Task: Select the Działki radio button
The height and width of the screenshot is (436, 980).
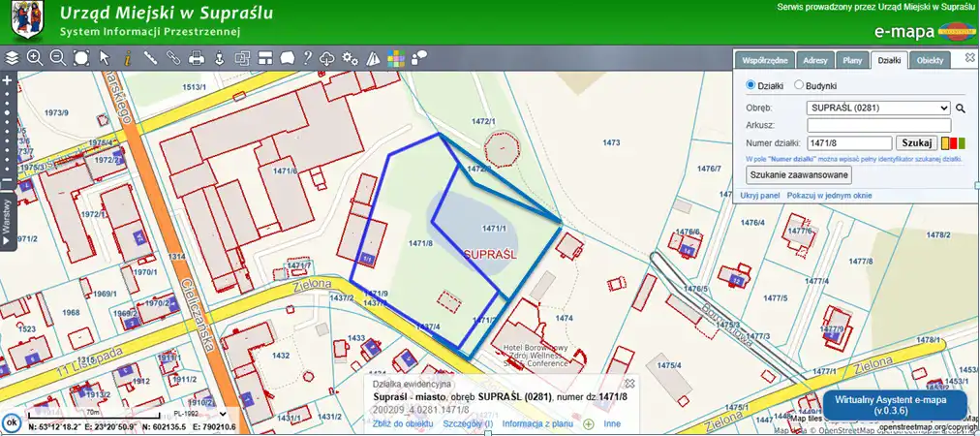Action: click(750, 85)
